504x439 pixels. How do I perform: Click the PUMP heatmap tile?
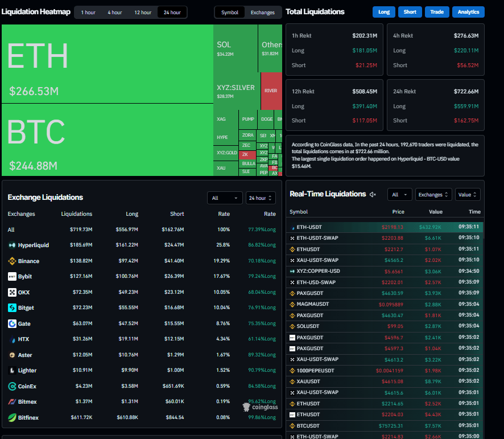coord(248,120)
